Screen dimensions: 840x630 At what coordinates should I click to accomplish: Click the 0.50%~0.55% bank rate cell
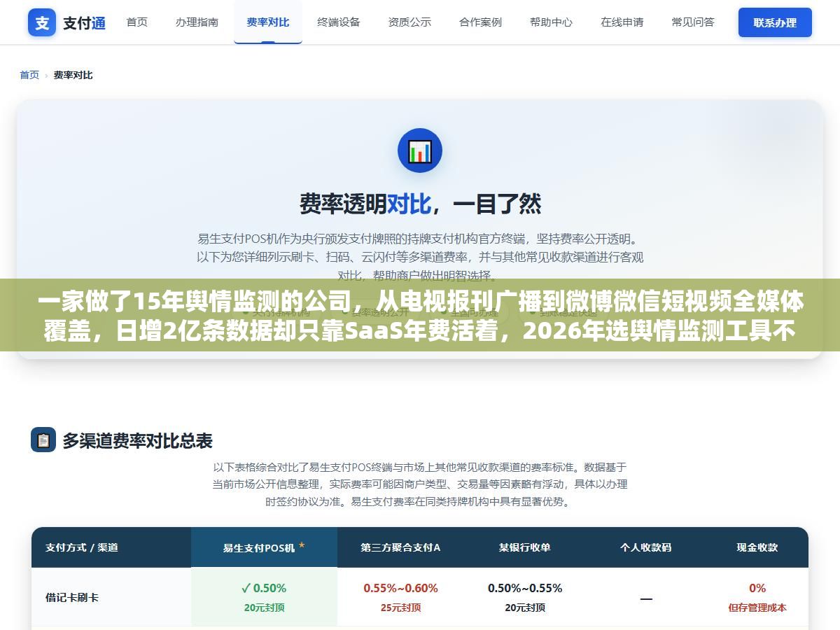click(x=525, y=588)
